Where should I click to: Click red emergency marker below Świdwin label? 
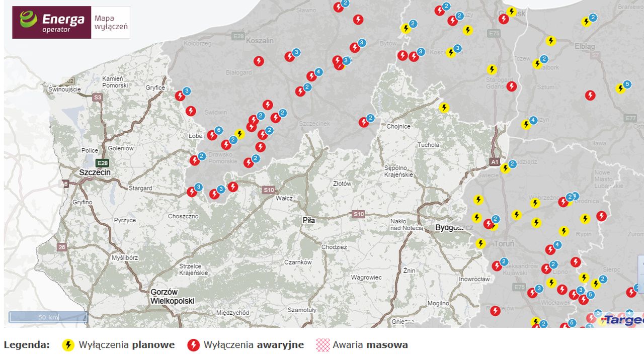coord(191,111)
